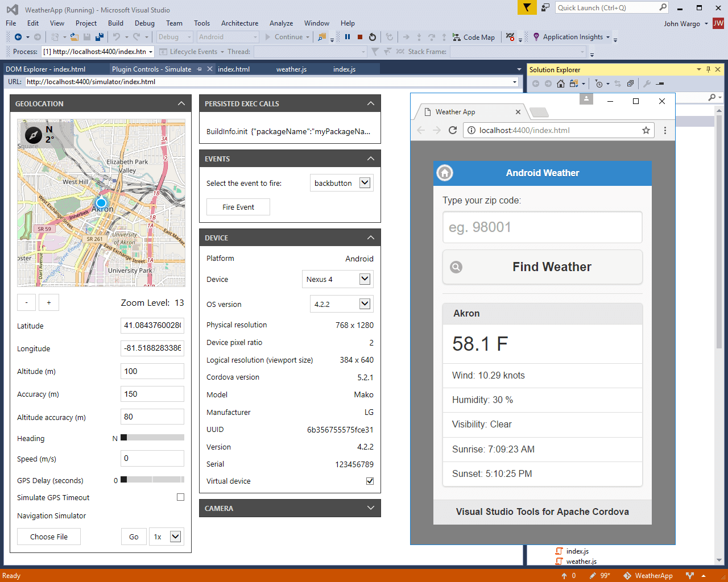Click the Stop Debugging red square icon

359,37
